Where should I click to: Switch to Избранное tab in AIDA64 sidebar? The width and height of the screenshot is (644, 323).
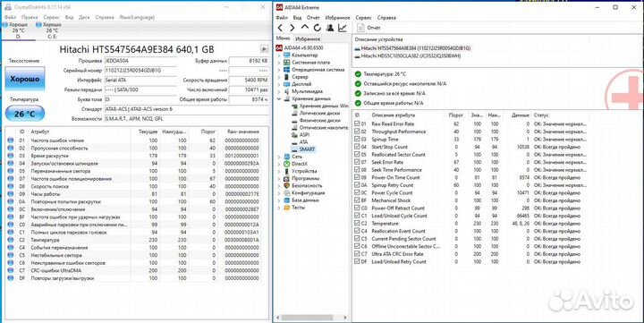pos(308,39)
